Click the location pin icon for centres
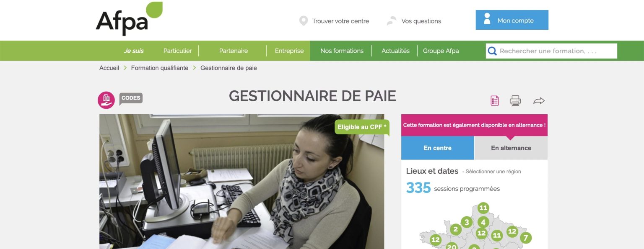This screenshot has height=249, width=644. pyautogui.click(x=304, y=21)
